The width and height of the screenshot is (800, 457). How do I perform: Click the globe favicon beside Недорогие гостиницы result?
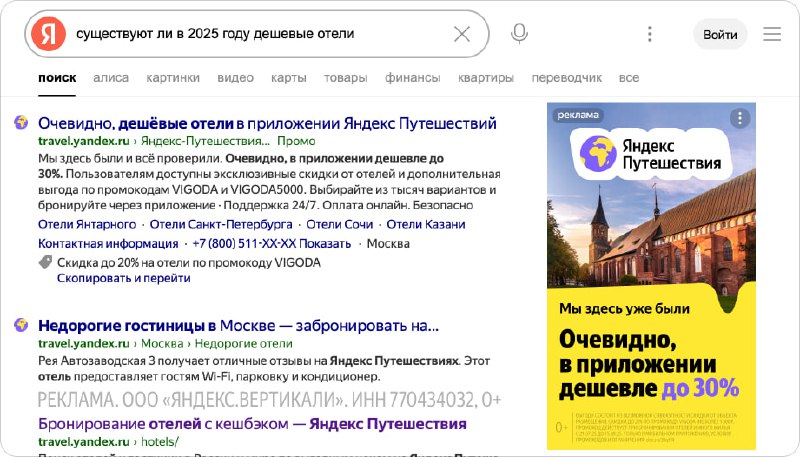[21, 324]
